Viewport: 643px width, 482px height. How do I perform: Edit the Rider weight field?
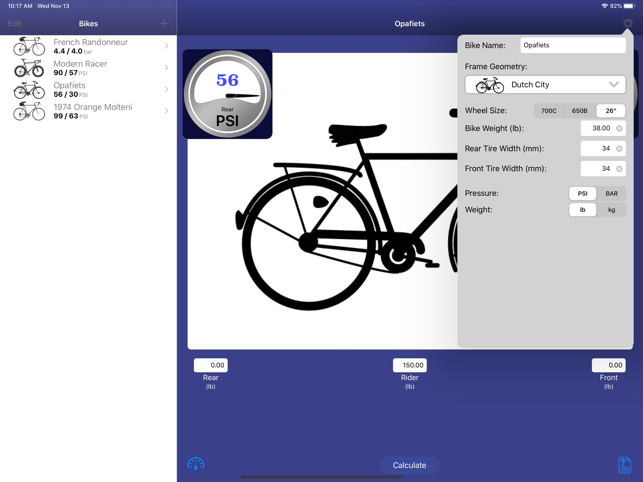tap(409, 365)
